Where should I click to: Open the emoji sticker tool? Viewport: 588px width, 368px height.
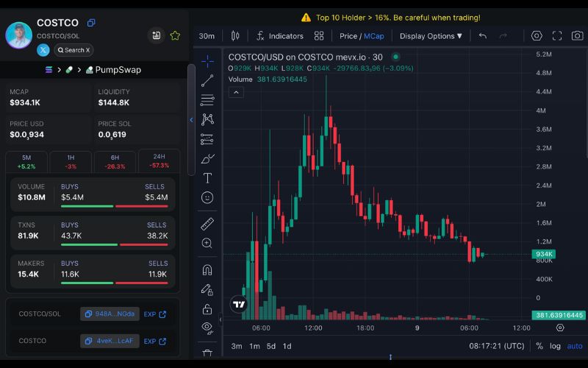point(207,197)
